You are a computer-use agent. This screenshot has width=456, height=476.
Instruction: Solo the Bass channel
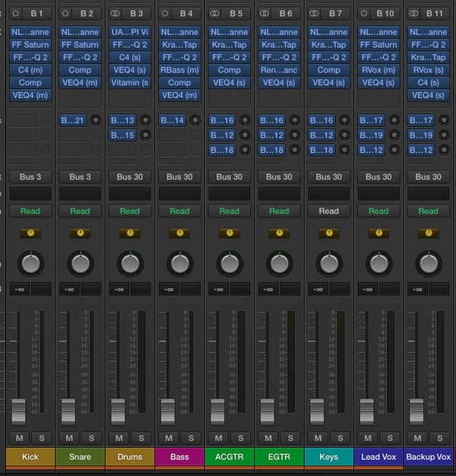tap(191, 437)
